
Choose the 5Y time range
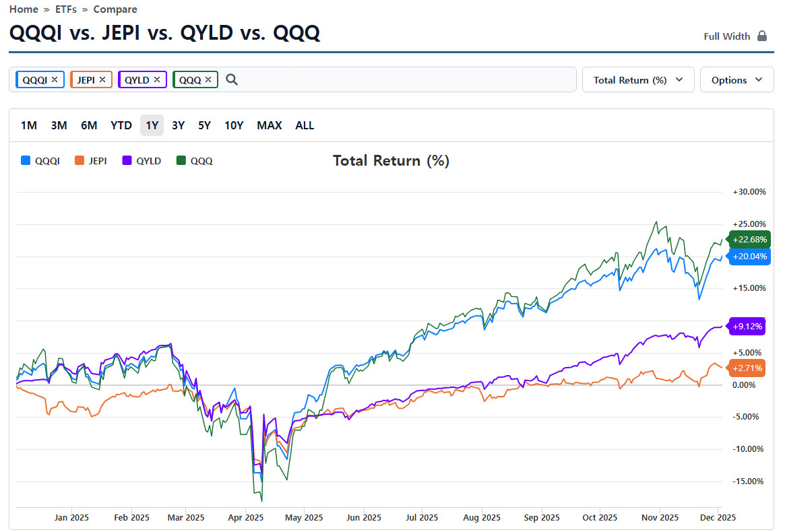204,125
